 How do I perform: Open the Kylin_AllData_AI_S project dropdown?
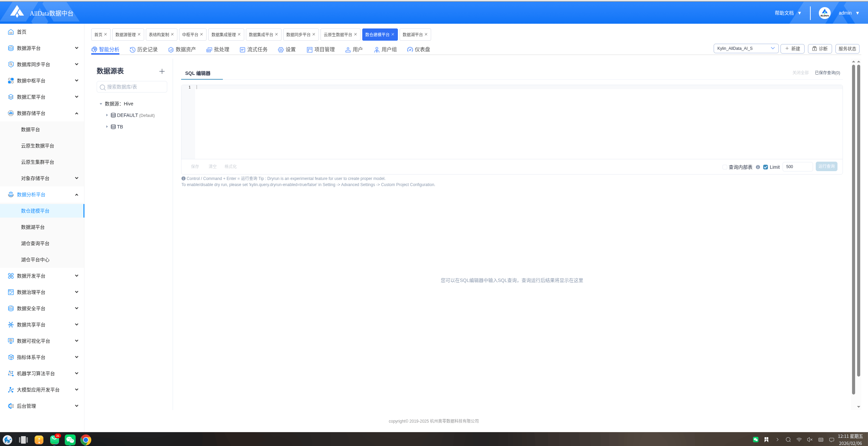click(746, 48)
